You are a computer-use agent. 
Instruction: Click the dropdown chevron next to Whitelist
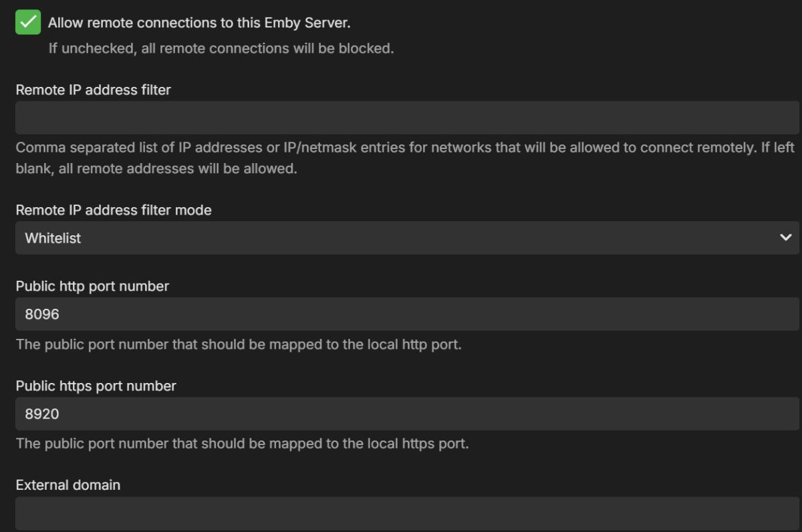tap(787, 237)
